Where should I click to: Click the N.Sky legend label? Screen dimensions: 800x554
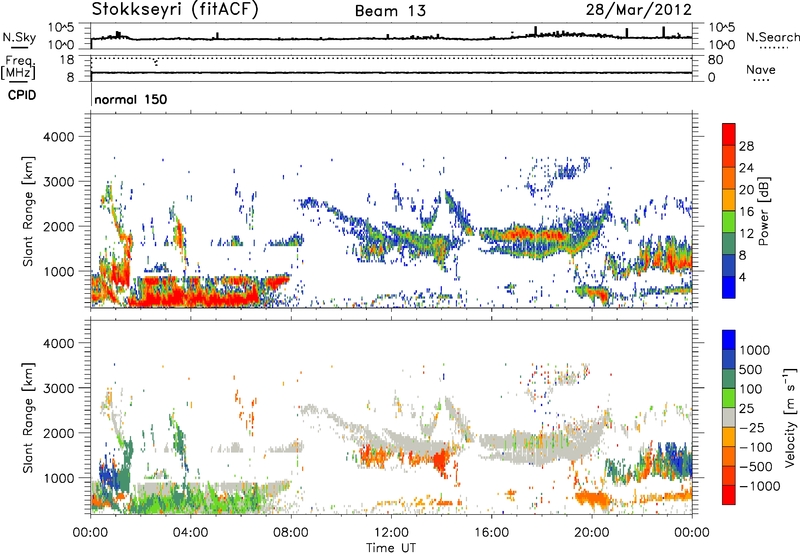click(19, 37)
